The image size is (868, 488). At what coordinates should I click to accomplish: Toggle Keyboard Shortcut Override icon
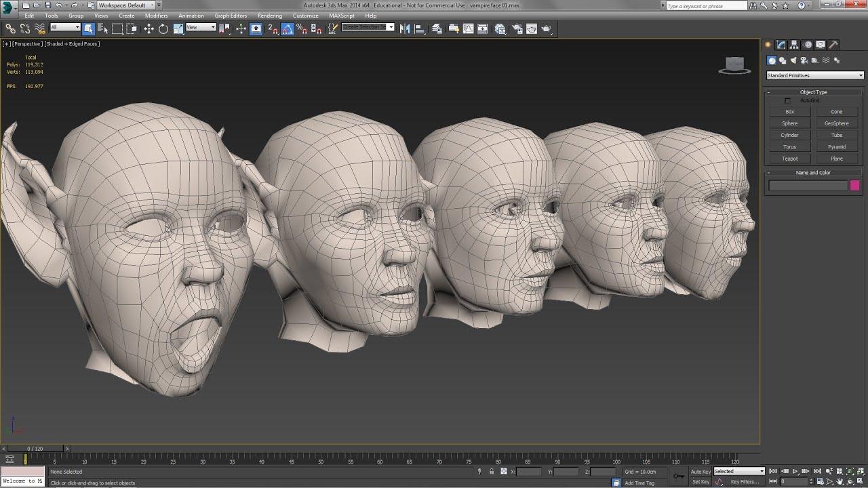(x=256, y=28)
